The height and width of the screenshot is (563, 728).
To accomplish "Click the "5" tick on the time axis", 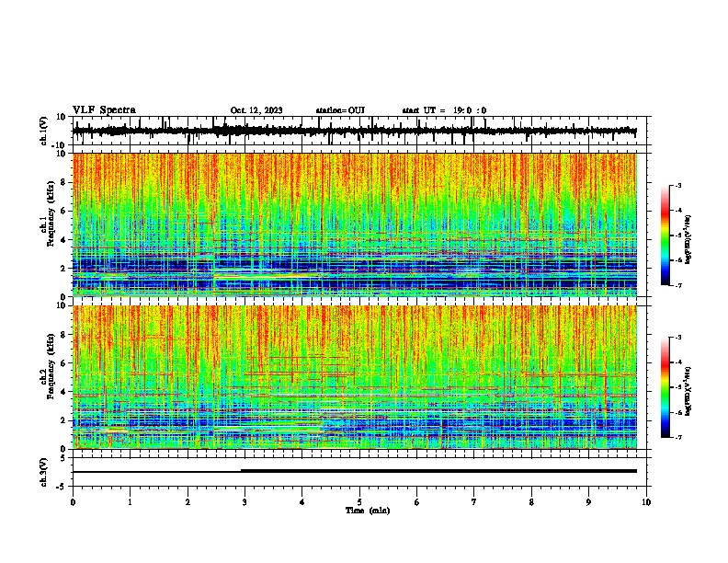I will 359,502.
